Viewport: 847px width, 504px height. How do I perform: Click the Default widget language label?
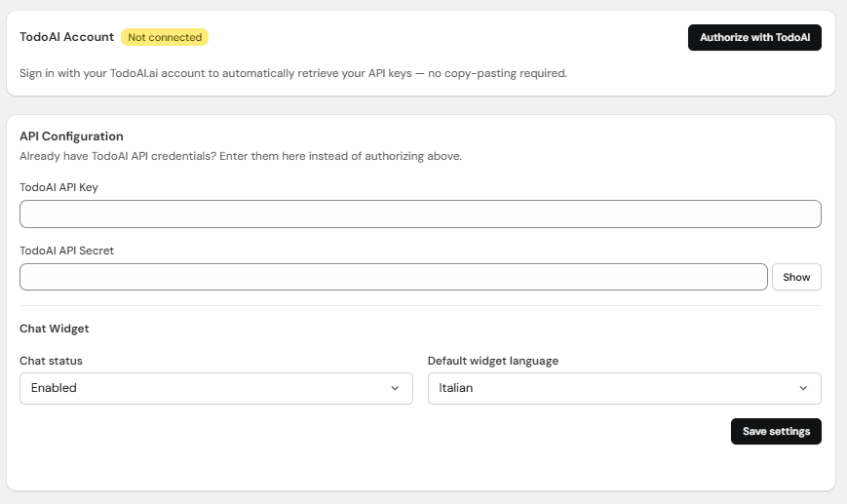click(492, 361)
